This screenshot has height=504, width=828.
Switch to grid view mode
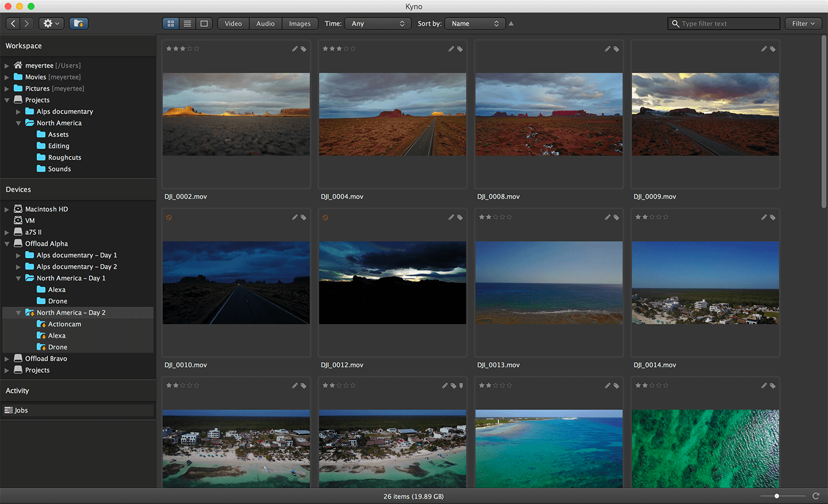(x=170, y=24)
